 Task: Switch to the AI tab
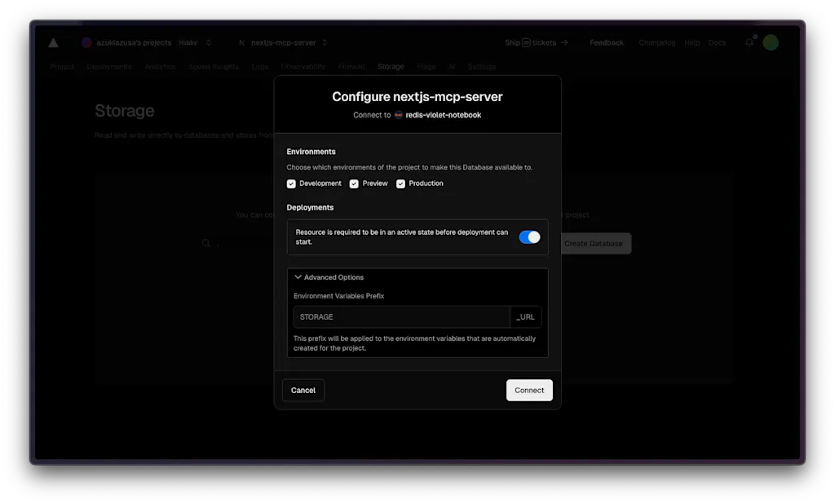[452, 67]
